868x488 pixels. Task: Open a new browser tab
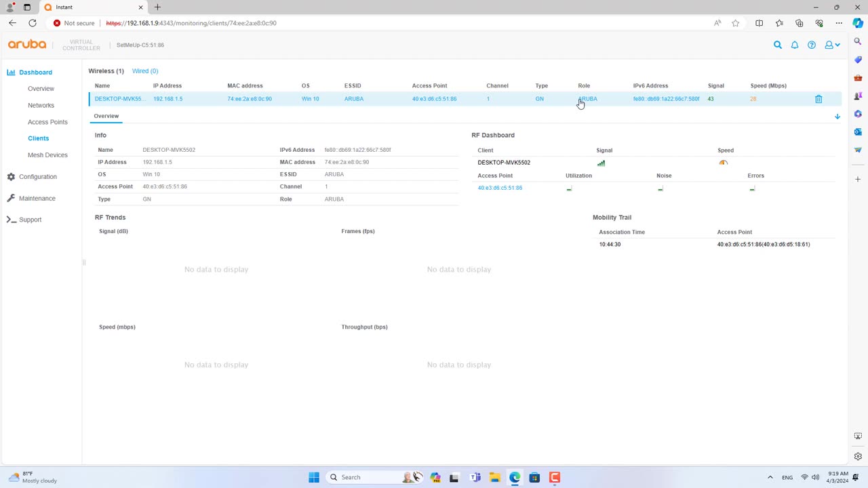click(x=157, y=7)
